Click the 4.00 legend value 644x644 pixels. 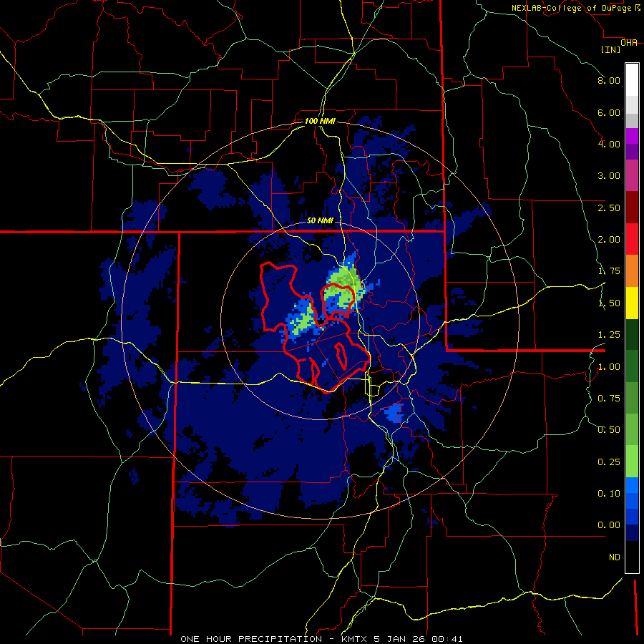[x=609, y=144]
